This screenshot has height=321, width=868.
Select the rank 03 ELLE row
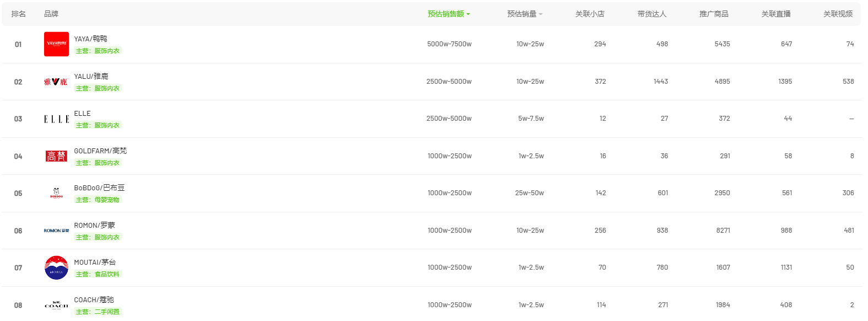tap(432, 119)
